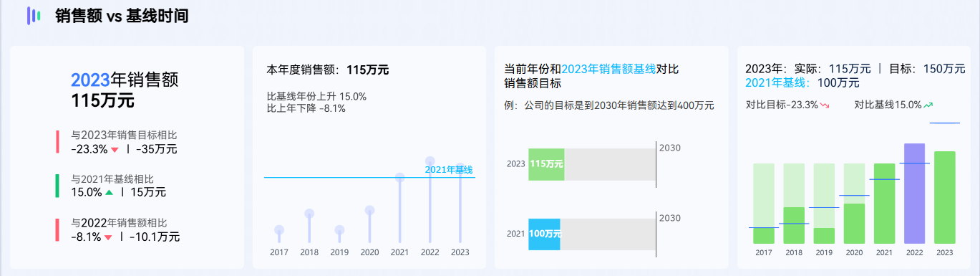Click the 例：公司的目标是到2030年销售额达到400万元 note
This screenshot has height=276, width=980.
(609, 105)
